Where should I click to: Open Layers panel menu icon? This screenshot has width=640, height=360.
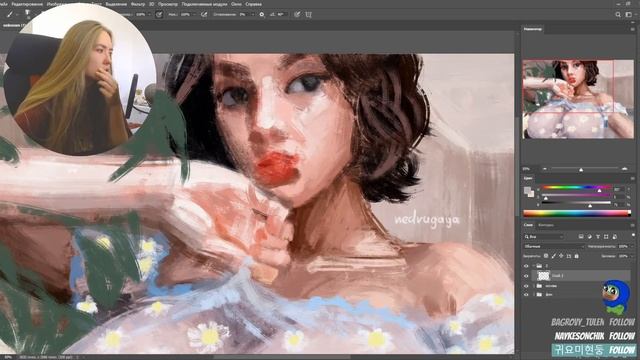632,225
